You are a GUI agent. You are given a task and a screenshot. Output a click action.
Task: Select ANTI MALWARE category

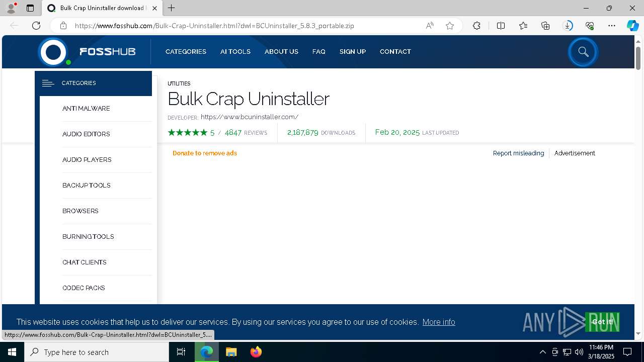click(86, 109)
